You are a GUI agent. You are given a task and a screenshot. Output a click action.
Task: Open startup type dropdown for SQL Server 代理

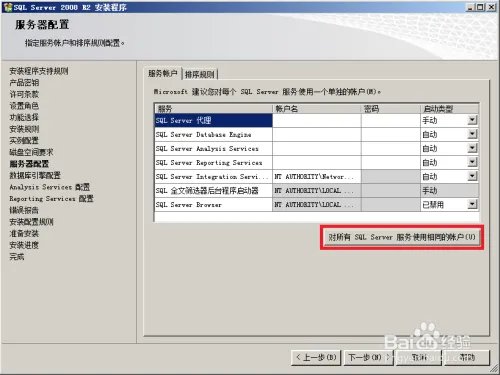[x=472, y=120]
